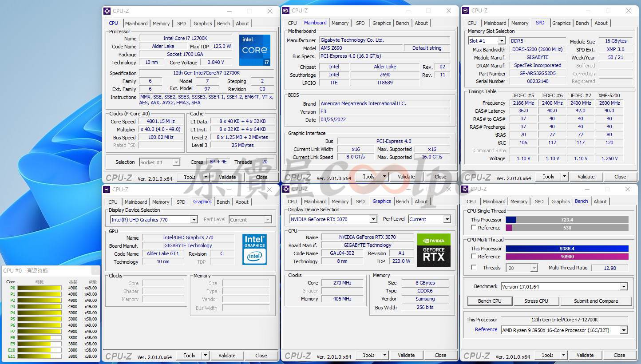Click Submit and Compare button
The width and height of the screenshot is (641, 364).
[x=596, y=301]
